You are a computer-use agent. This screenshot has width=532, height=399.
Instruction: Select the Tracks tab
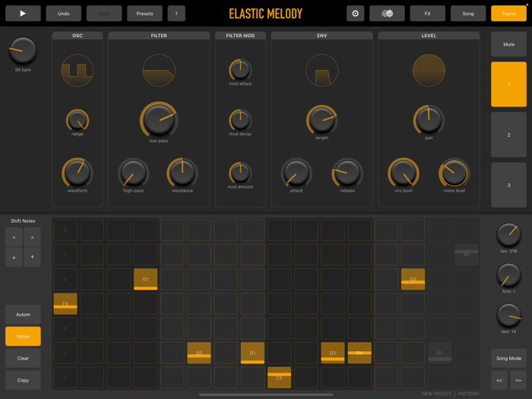pyautogui.click(x=508, y=14)
